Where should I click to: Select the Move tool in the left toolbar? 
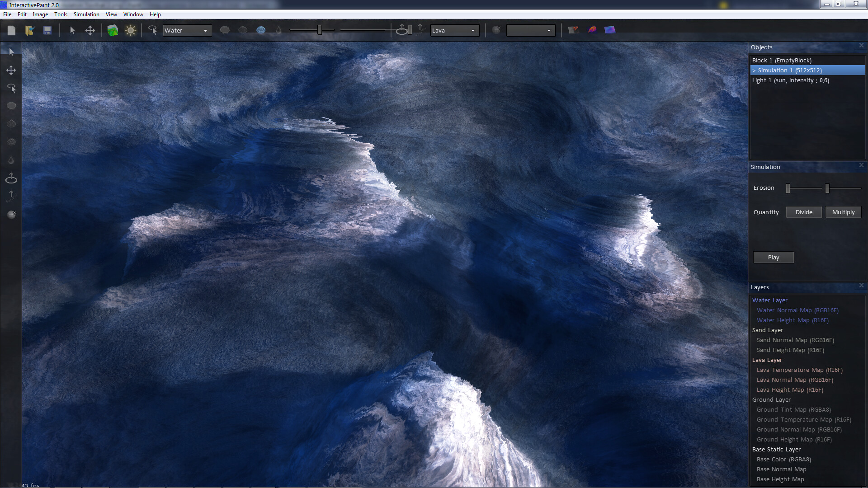tap(11, 70)
